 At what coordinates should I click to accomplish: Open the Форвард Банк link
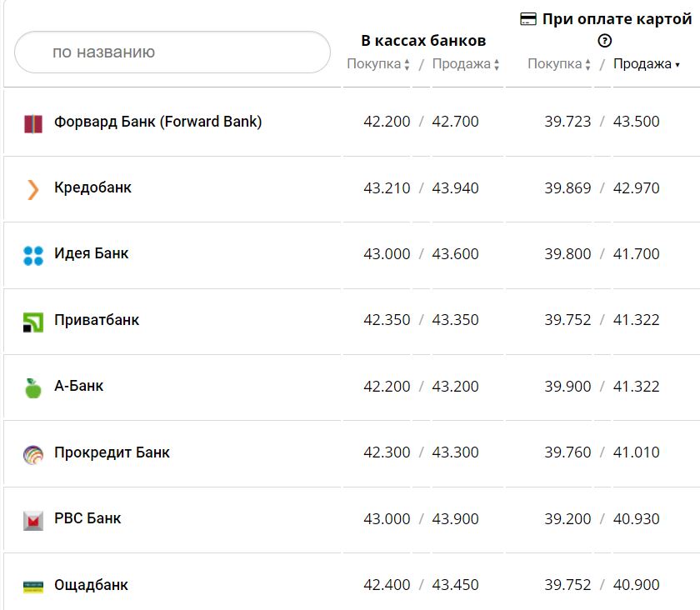[157, 122]
